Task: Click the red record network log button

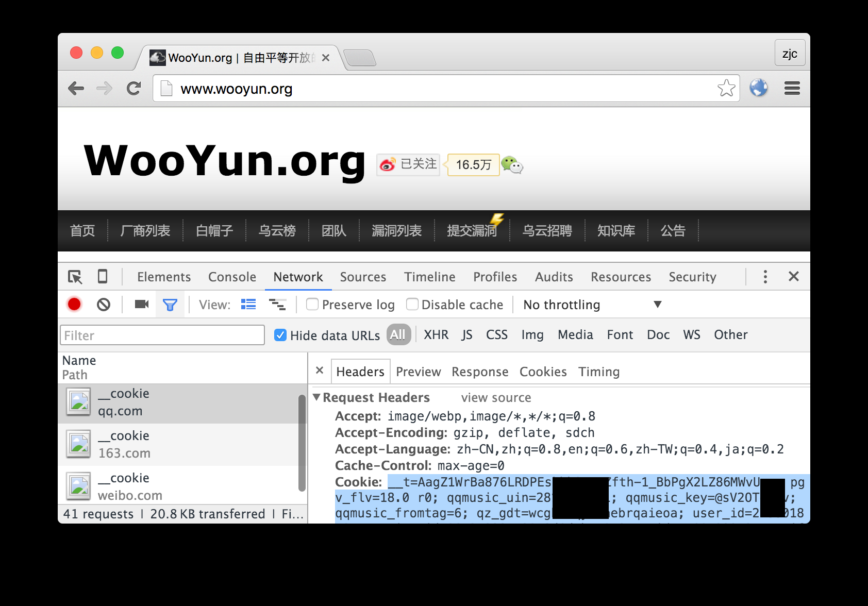Action: point(74,305)
